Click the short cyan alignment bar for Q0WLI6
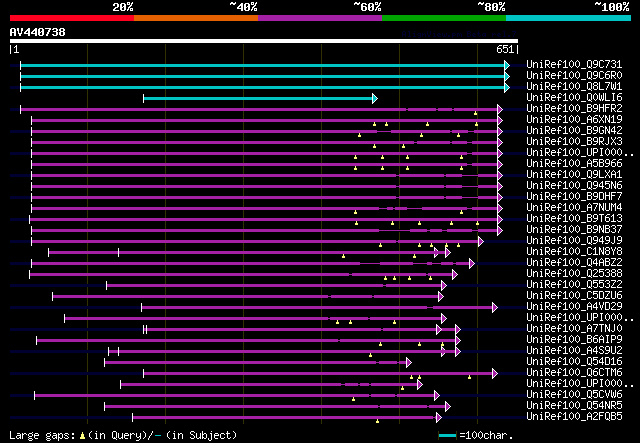Viewport: 640px width, 443px height. [258, 98]
